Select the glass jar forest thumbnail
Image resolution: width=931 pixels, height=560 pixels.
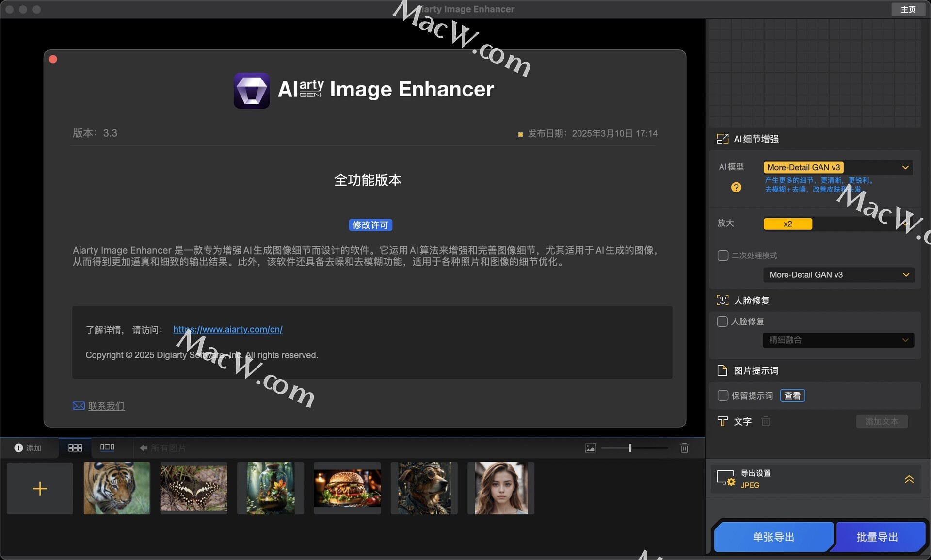[x=271, y=488]
